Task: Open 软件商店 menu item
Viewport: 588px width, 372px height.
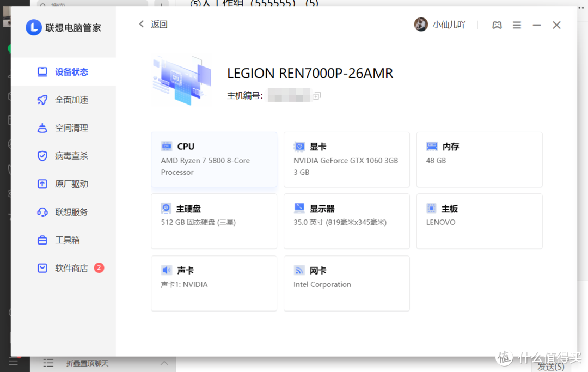Action: [63, 268]
